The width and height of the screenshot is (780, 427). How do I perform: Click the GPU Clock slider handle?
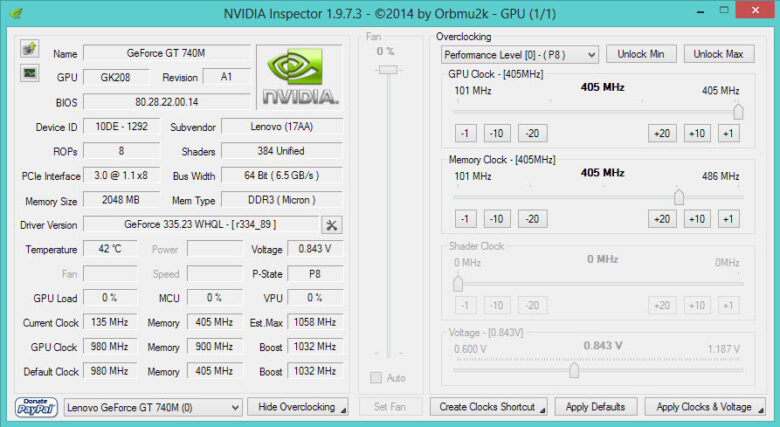click(738, 111)
